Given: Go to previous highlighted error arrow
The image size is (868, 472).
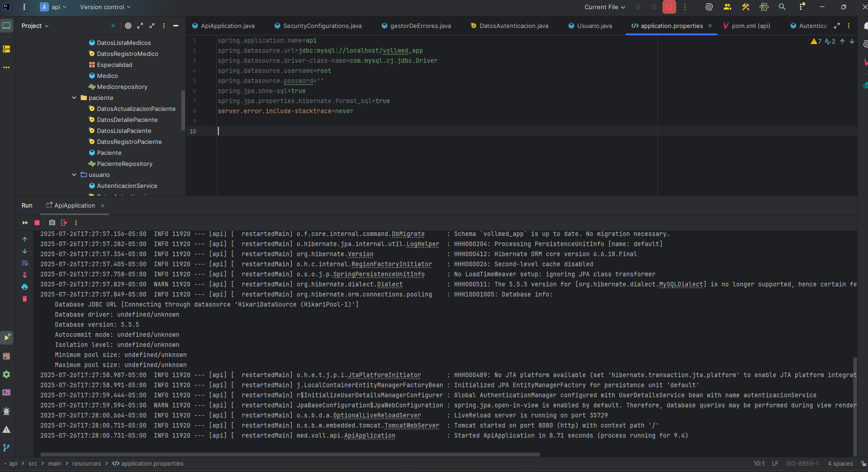Looking at the screenshot, I should [842, 41].
